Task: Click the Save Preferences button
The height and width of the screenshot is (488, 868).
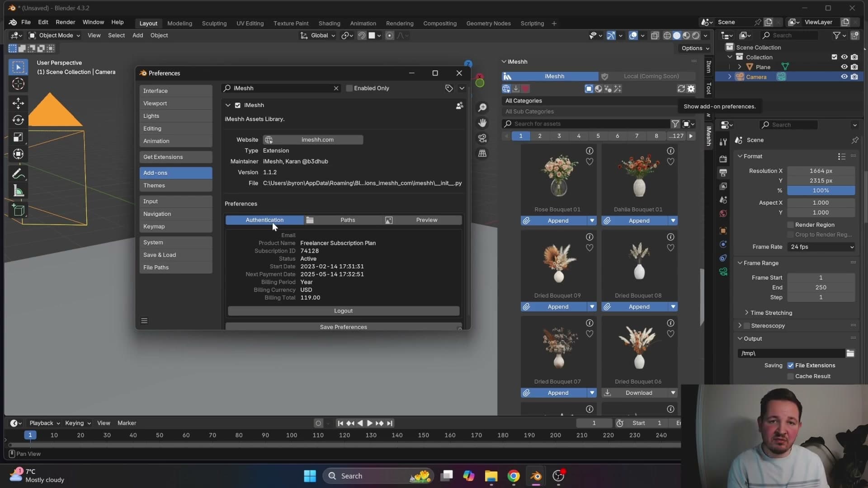Action: (344, 327)
